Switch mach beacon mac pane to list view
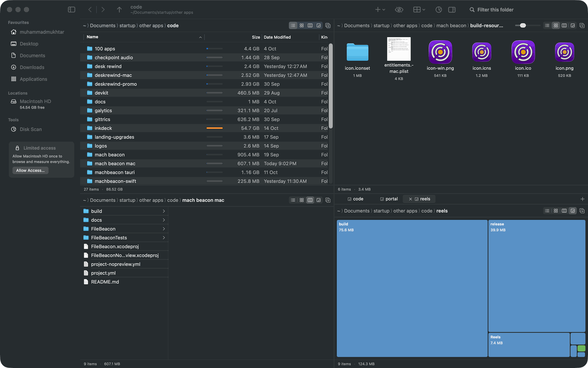The width and height of the screenshot is (588, 368). [x=293, y=200]
